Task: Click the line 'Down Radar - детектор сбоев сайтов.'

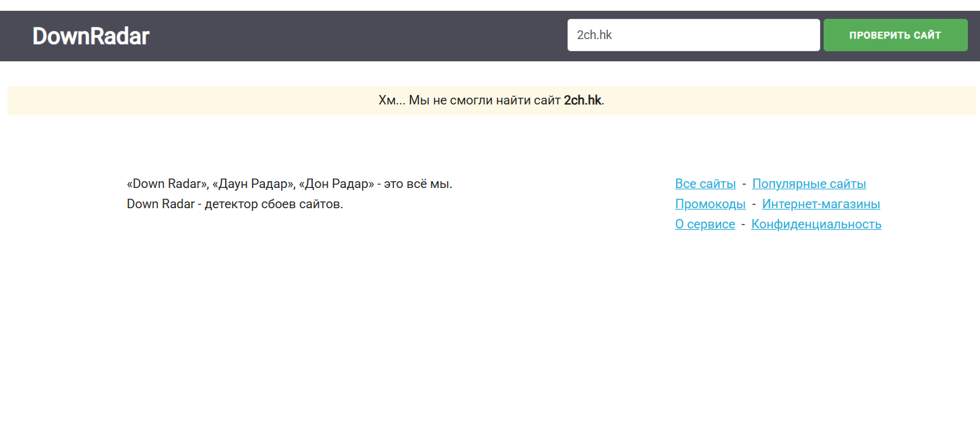Action: coord(235,204)
